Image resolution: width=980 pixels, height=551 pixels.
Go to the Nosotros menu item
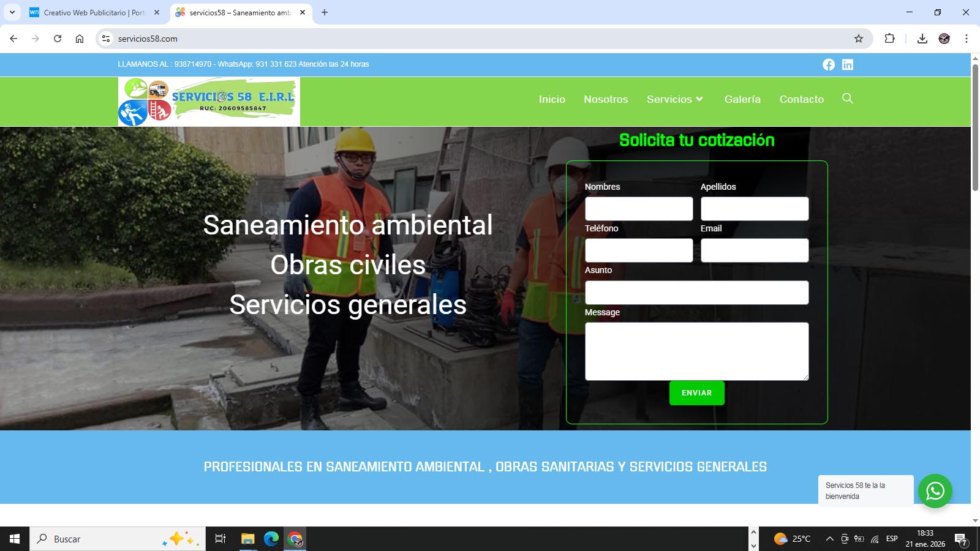pos(605,99)
